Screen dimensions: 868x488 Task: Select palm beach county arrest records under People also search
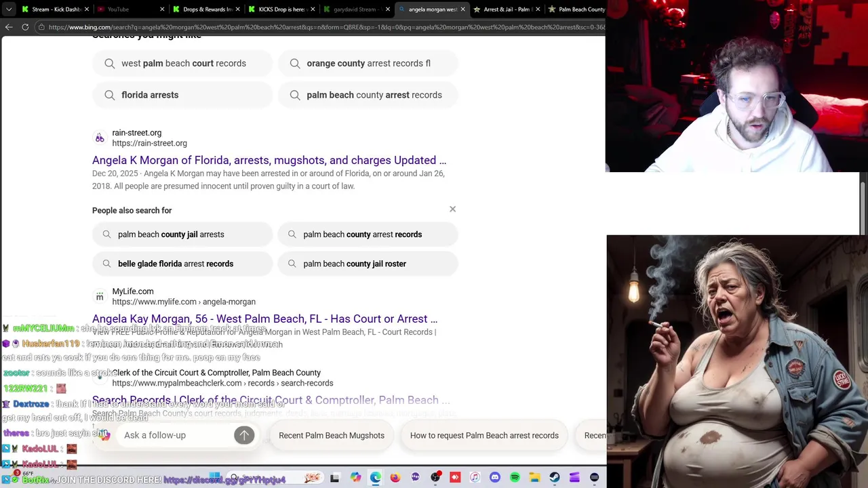point(368,235)
